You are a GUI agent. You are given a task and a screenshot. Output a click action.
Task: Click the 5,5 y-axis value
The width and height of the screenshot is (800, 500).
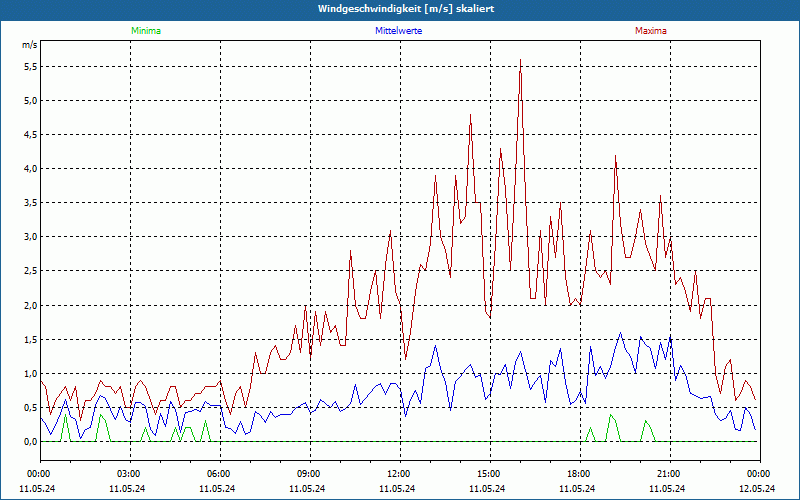point(31,67)
